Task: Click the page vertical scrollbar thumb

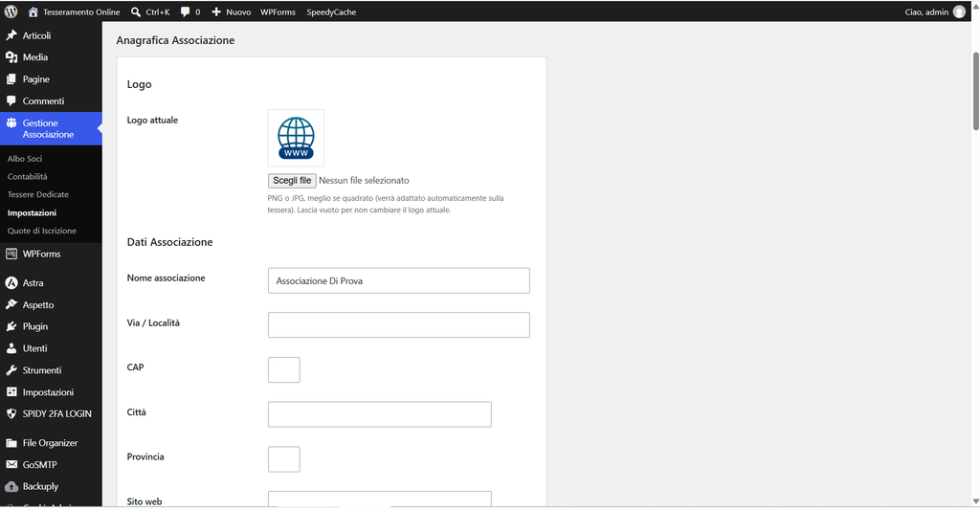Action: pyautogui.click(x=975, y=91)
